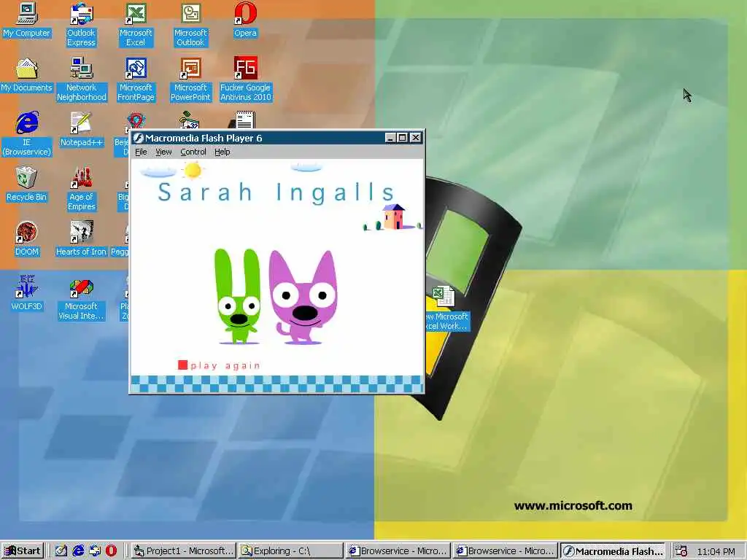Click the purple dog character
The image size is (747, 560).
(303, 297)
